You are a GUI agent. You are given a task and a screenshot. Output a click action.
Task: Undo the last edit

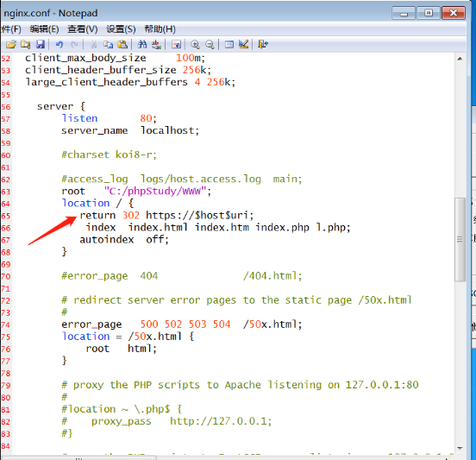[60, 44]
